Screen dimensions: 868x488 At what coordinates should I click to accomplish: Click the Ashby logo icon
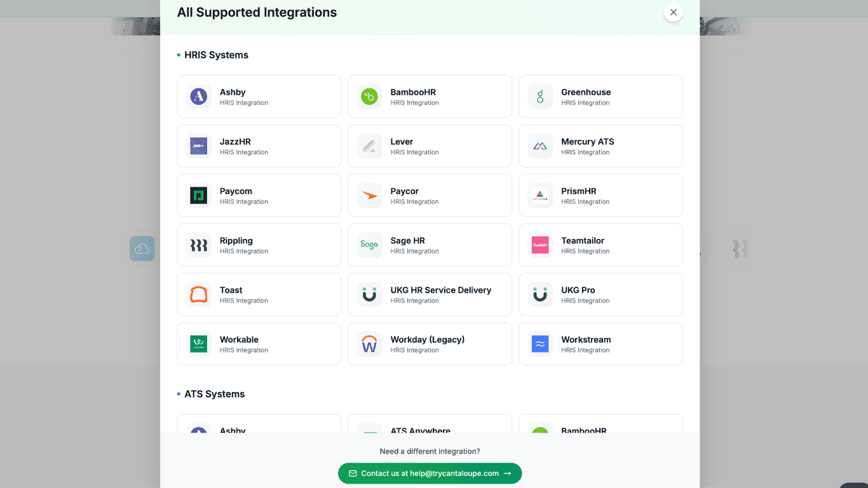(x=199, y=97)
